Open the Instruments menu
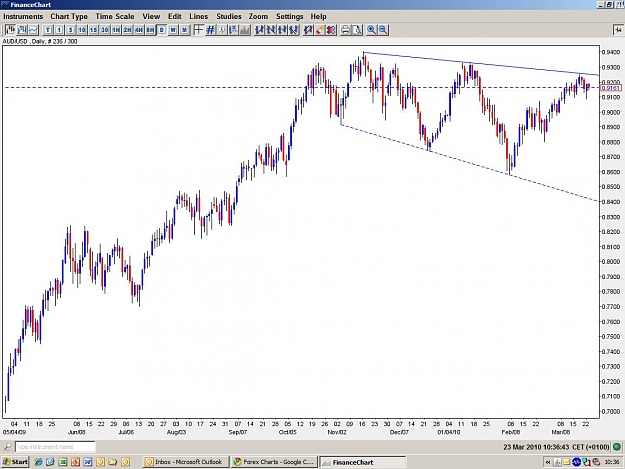Image resolution: width=625 pixels, height=469 pixels. [x=23, y=16]
